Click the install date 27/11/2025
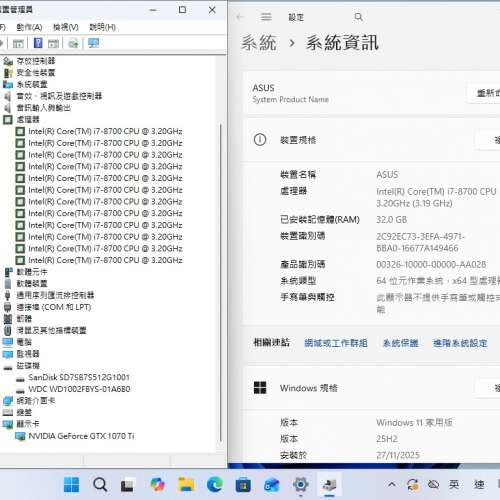This screenshot has width=500, height=500. (398, 455)
